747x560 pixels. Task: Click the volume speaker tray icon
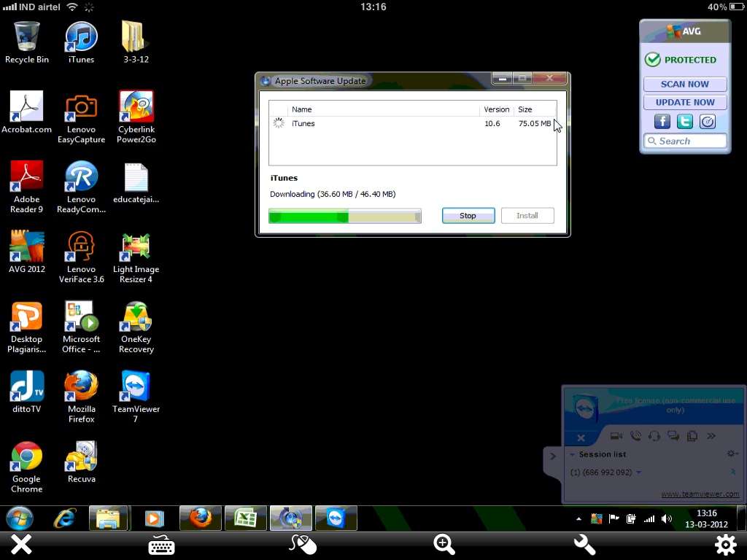pos(667,519)
